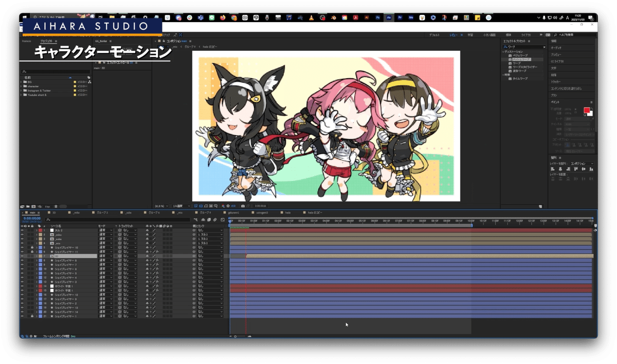Open parent dropdown for _suba layer
617x364 pixels.
pos(210,239)
